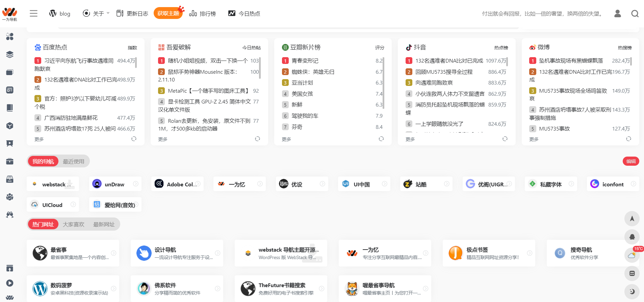The image size is (644, 302).
Task: Click the 百度热点 card scrollbar
Action: (136, 63)
